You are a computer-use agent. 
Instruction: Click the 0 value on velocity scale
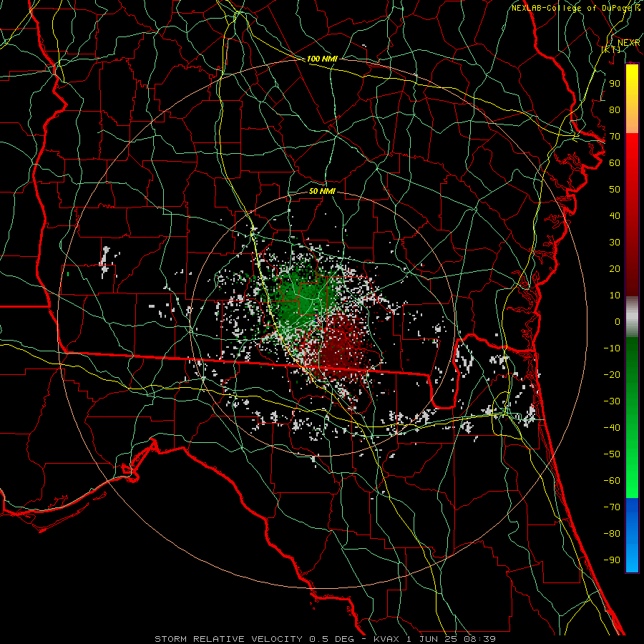(x=617, y=321)
